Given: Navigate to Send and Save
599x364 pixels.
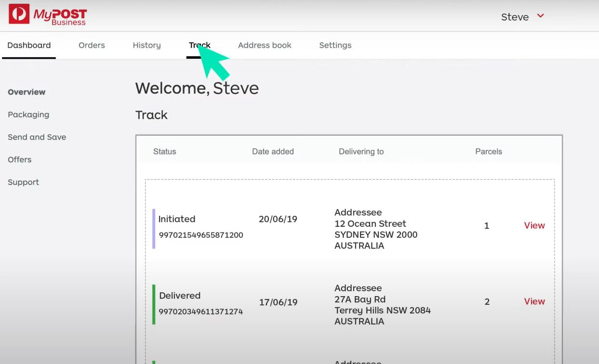Looking at the screenshot, I should [x=37, y=137].
